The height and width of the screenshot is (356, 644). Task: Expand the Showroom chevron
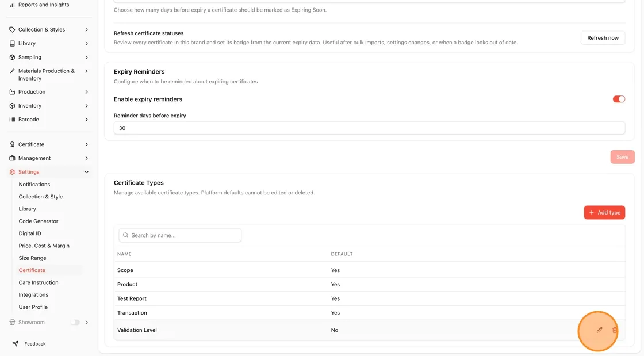click(x=87, y=322)
